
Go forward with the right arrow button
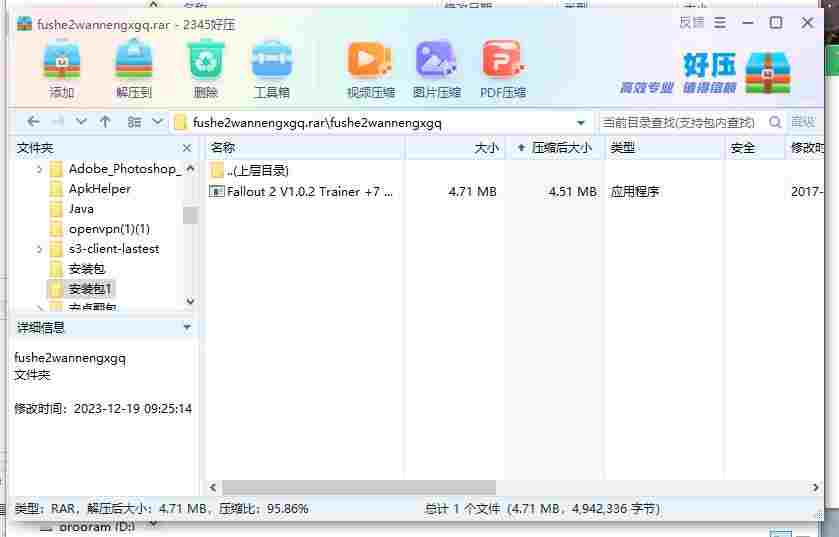[57, 122]
